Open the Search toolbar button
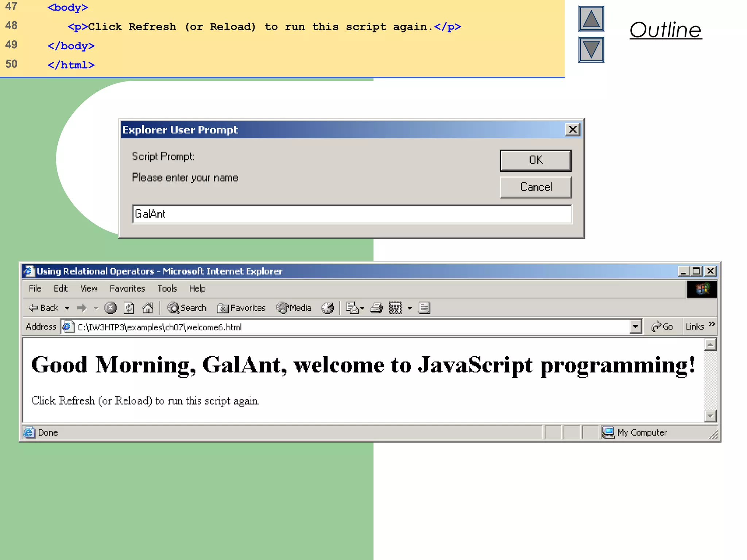This screenshot has height=560, width=747. (187, 308)
